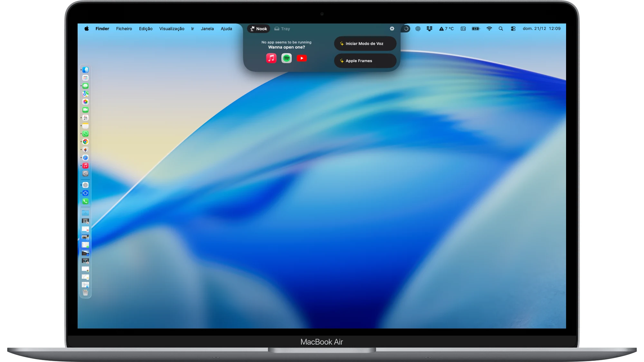The width and height of the screenshot is (644, 362).
Task: Open Nook settings gear
Action: point(392,29)
